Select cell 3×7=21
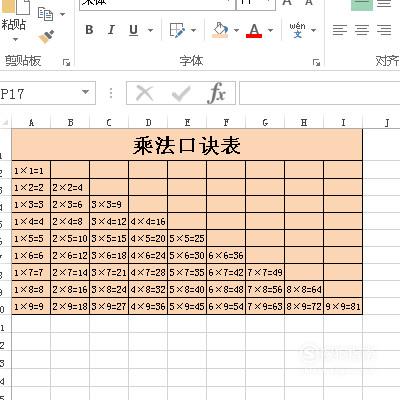 [109, 273]
